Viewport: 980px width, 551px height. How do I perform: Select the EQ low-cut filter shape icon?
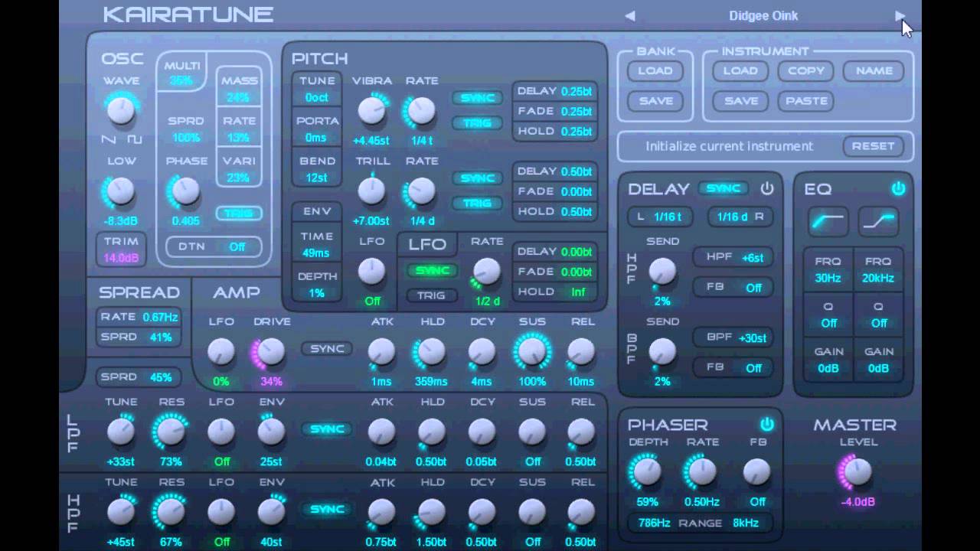828,221
